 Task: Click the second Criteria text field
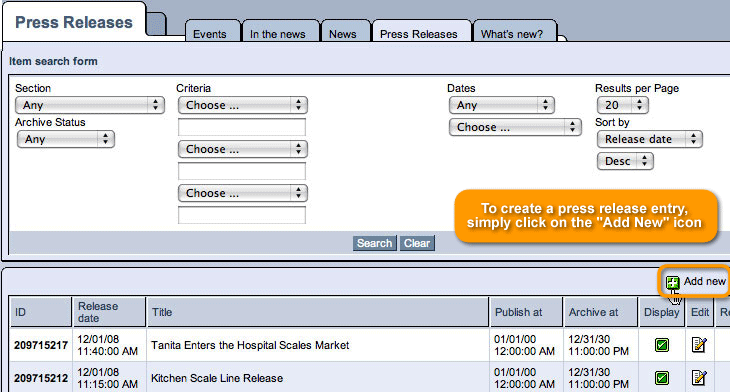pos(242,171)
